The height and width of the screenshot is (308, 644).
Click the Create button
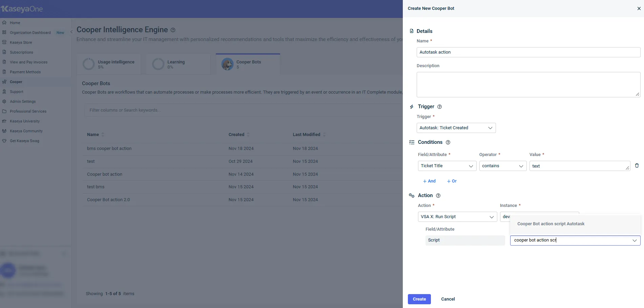[419, 299]
